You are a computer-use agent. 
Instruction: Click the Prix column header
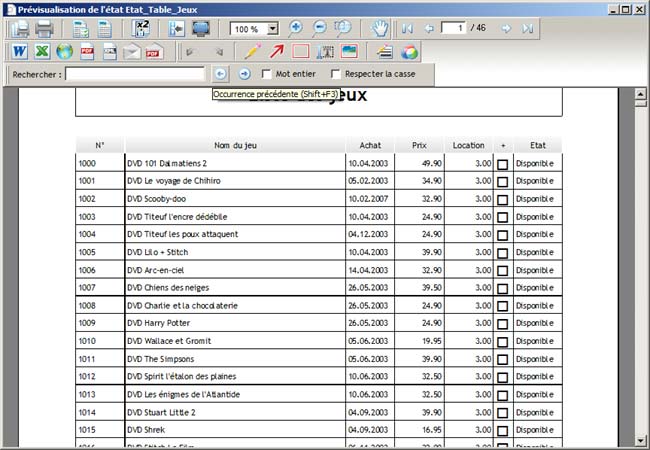[419, 145]
